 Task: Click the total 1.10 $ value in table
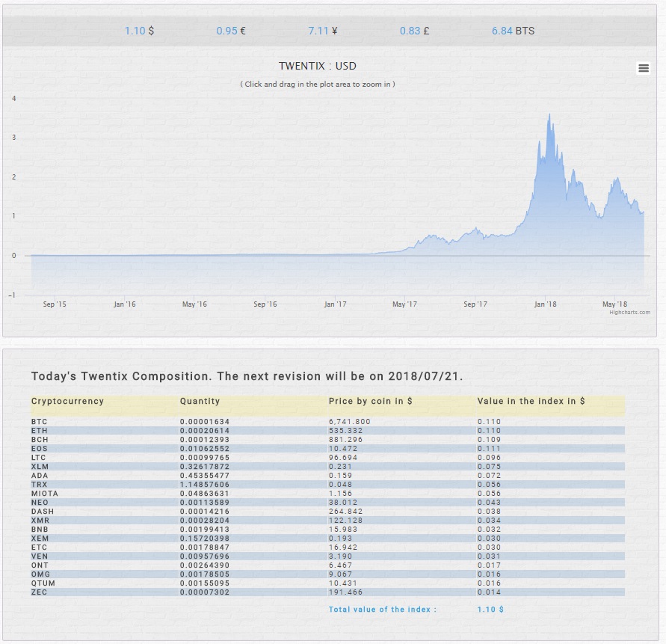click(490, 609)
